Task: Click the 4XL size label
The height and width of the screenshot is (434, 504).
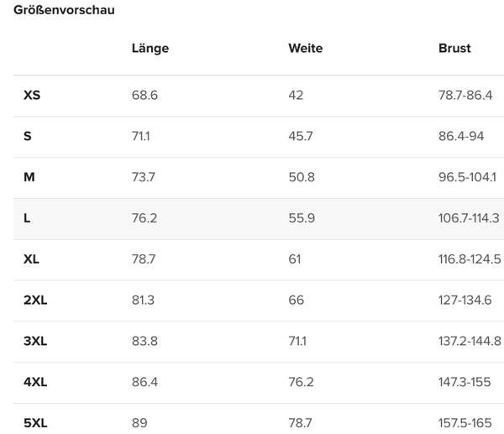Action: (x=35, y=382)
